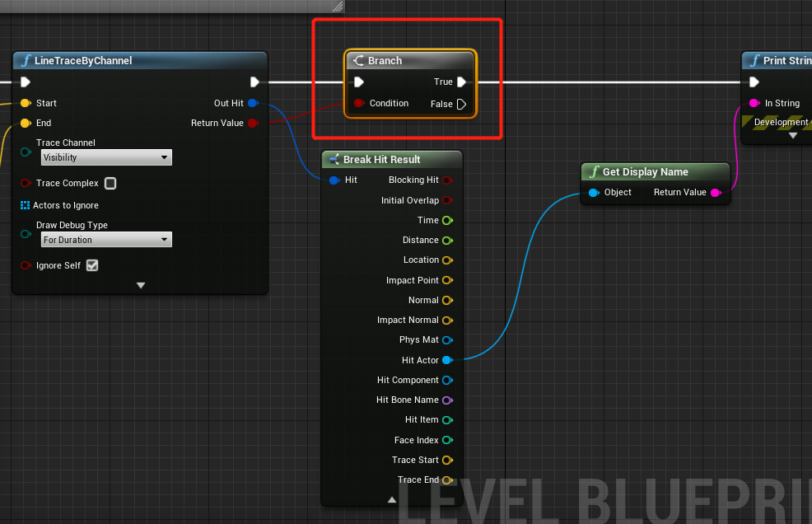Viewport: 812px width, 524px height.
Task: Click the Hit Bone Name output pin
Action: click(x=447, y=400)
